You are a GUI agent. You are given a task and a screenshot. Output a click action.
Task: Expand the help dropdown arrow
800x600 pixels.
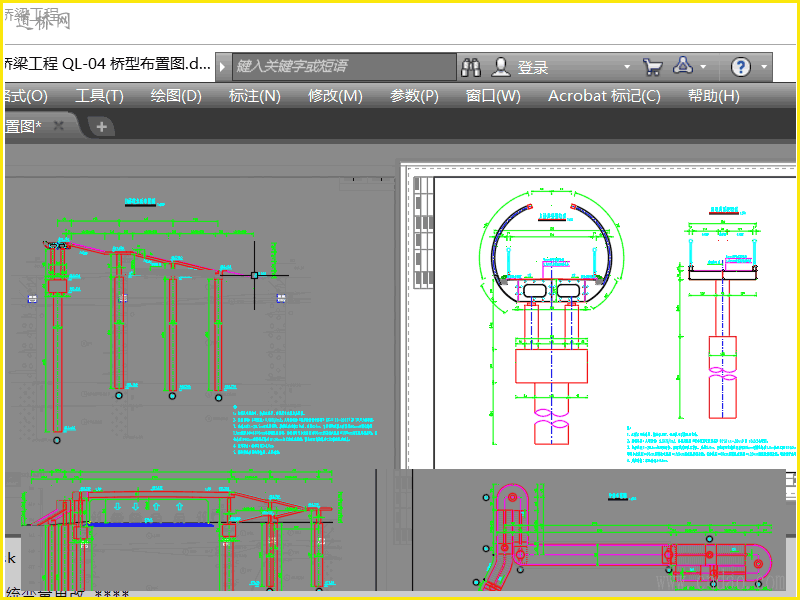coord(764,67)
